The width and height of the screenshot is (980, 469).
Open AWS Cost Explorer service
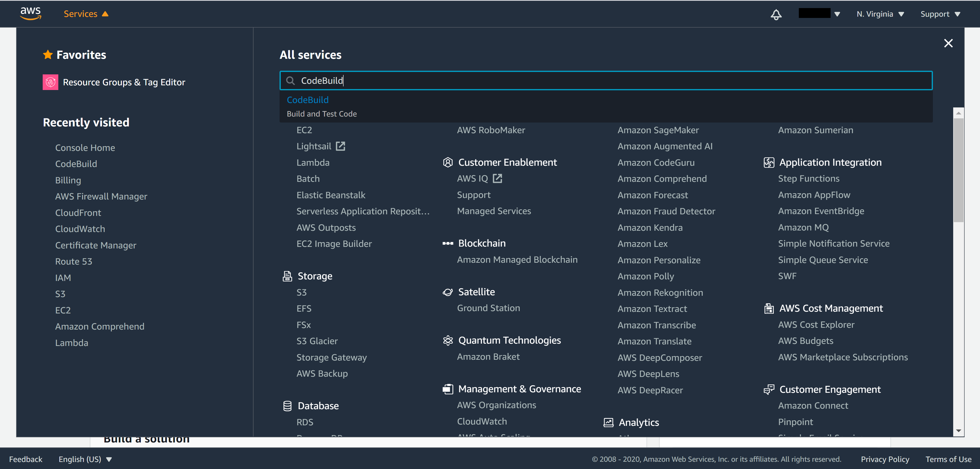click(x=816, y=325)
